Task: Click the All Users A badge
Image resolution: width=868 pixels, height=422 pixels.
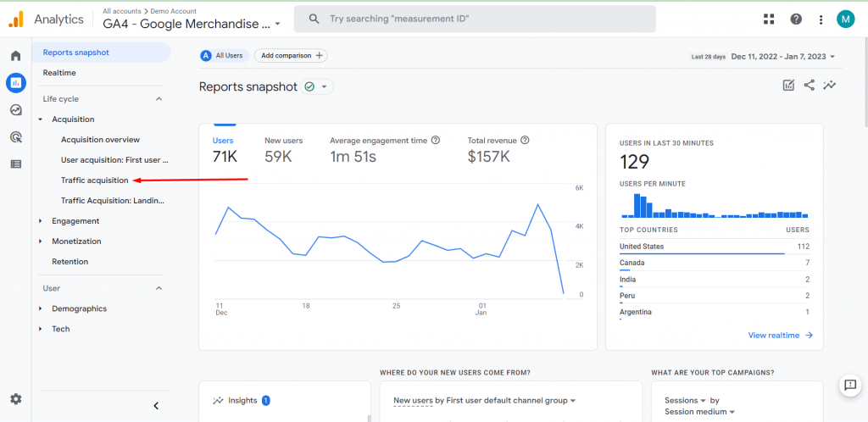Action: coord(206,55)
